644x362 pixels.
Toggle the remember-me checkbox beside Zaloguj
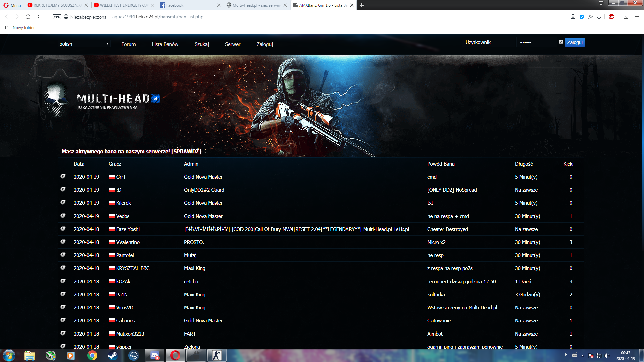[561, 42]
